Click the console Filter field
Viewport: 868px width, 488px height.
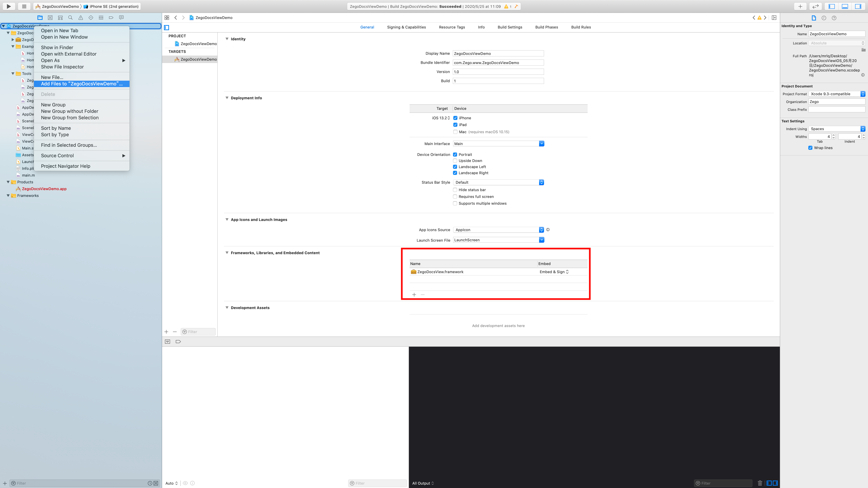coord(723,483)
